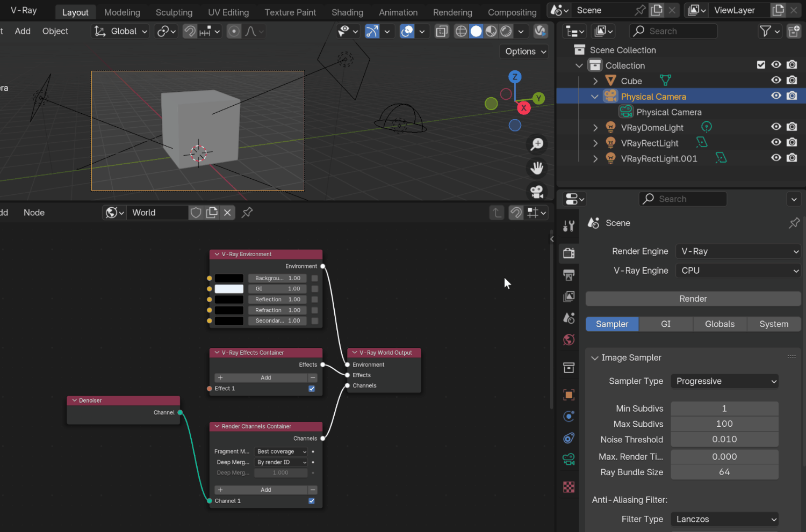
Task: Open the Output properties printer icon
Action: click(x=568, y=275)
